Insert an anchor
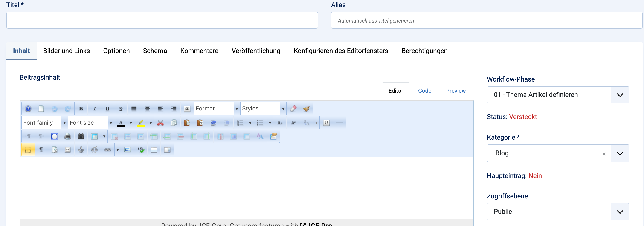This screenshot has height=226, width=644. point(81,150)
